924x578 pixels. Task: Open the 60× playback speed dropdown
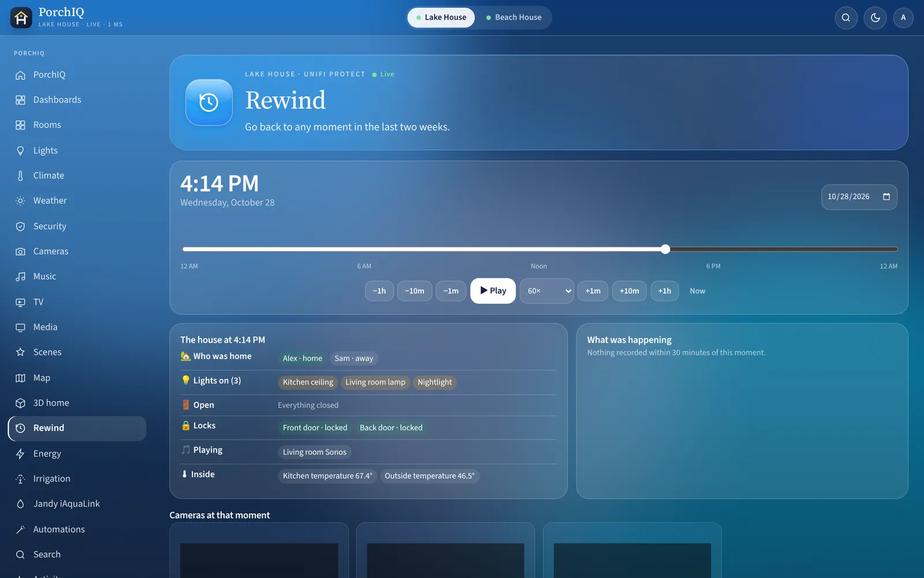coord(547,291)
